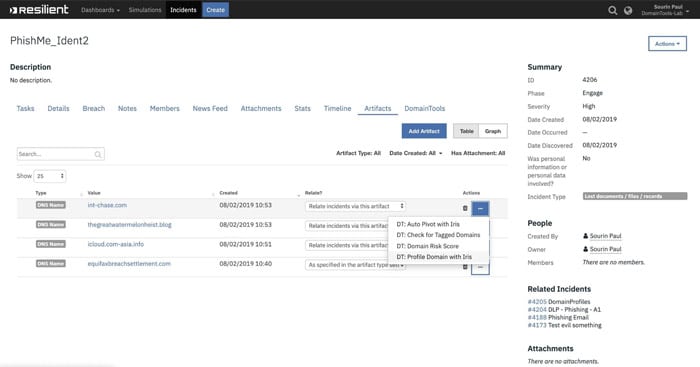Open the Artifact Type filter
The image size is (700, 367).
coord(358,153)
